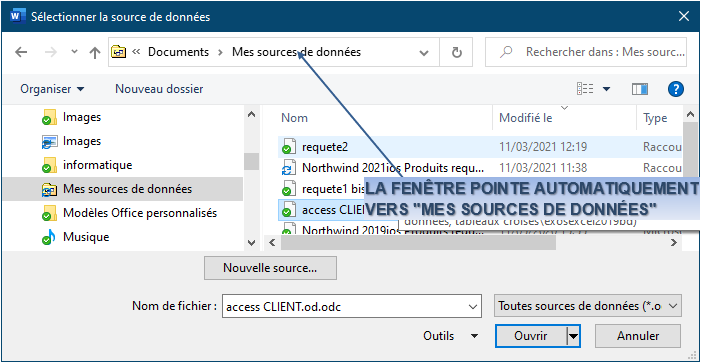The height and width of the screenshot is (363, 701).
Task: Open the Outils menu
Action: coord(450,336)
